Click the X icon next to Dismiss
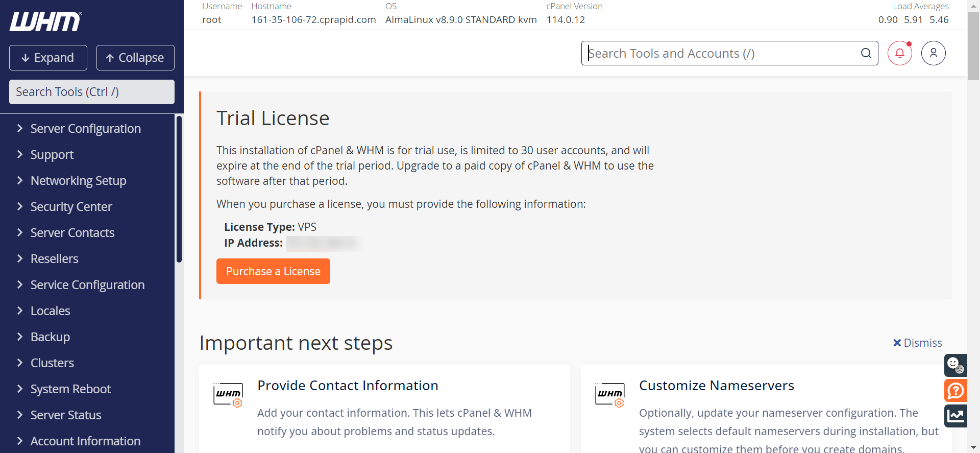The image size is (980, 453). pos(897,343)
